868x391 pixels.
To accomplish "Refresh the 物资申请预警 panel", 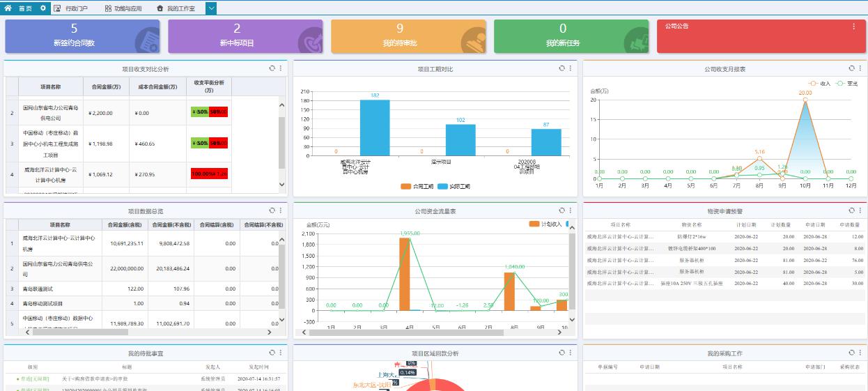I will coord(851,210).
